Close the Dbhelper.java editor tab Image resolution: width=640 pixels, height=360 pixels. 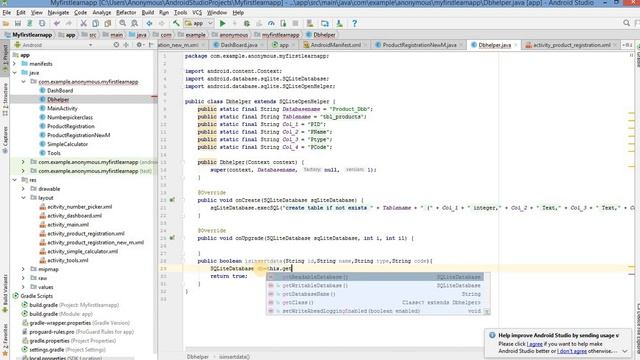pyautogui.click(x=516, y=45)
